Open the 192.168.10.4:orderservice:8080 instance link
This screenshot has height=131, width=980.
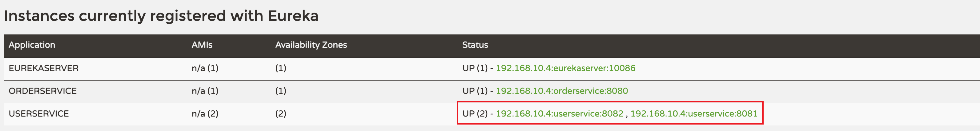pyautogui.click(x=561, y=91)
